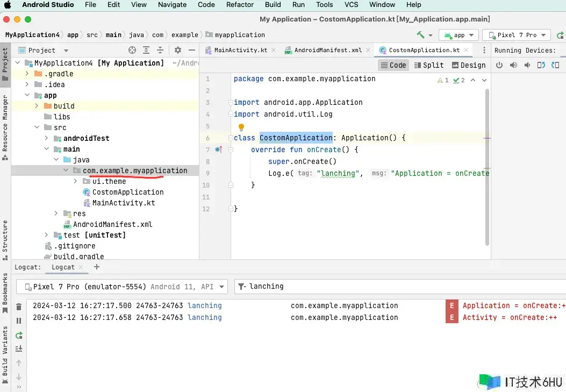The image size is (566, 392).
Task: Switch to the AndroidManifest.xml tab
Action: (x=327, y=50)
